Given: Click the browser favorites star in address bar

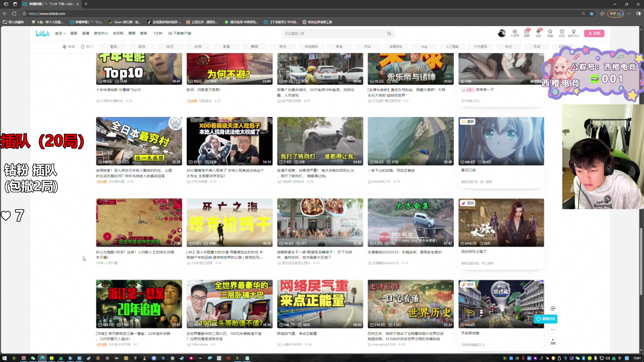Looking at the screenshot, I should pyautogui.click(x=592, y=14).
